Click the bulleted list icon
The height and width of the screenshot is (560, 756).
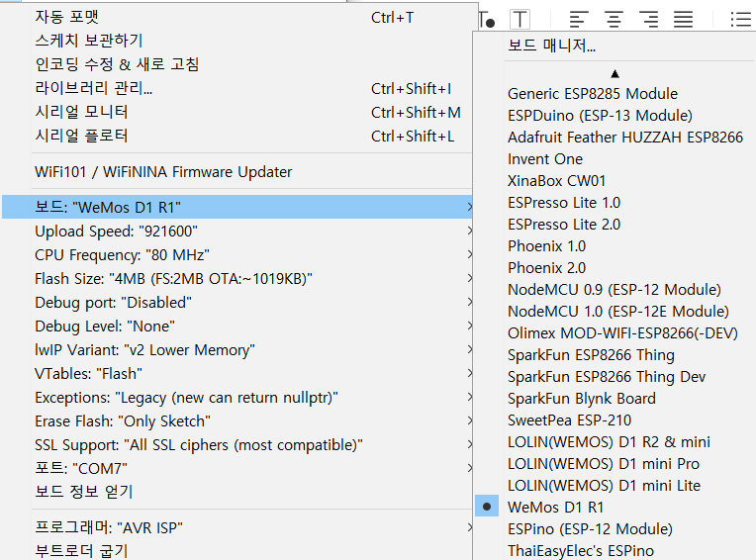click(741, 19)
